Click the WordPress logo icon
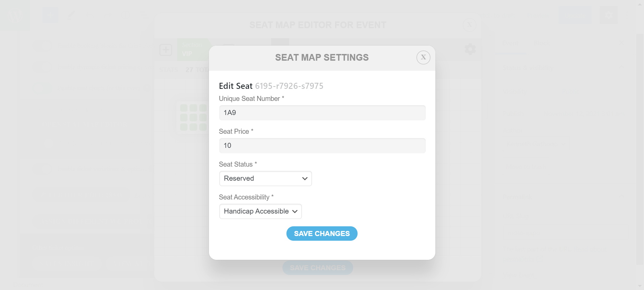This screenshot has width=644, height=290. 15,15
